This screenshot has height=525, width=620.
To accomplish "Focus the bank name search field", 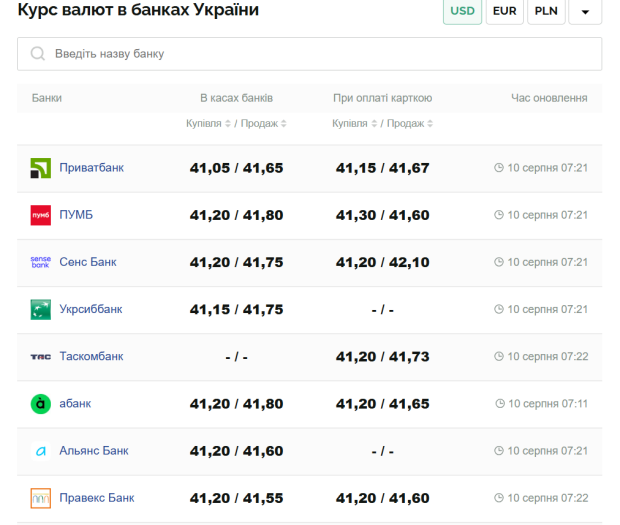I will (310, 54).
